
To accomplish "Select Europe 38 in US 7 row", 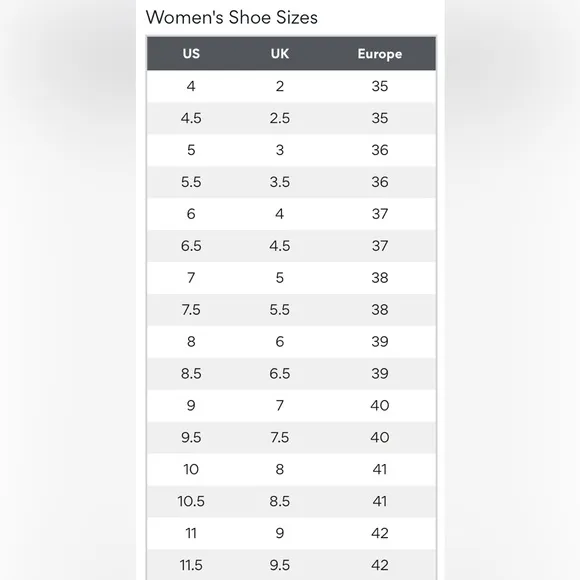I will (x=380, y=278).
